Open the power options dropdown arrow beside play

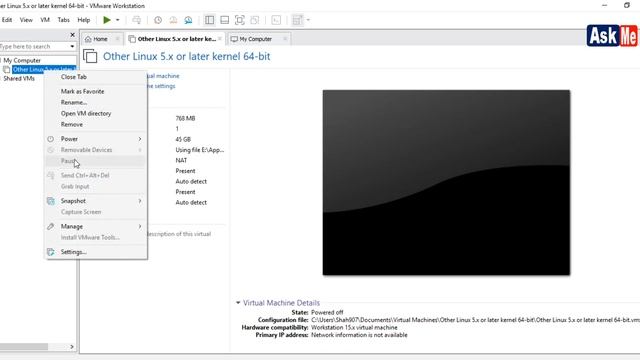118,20
